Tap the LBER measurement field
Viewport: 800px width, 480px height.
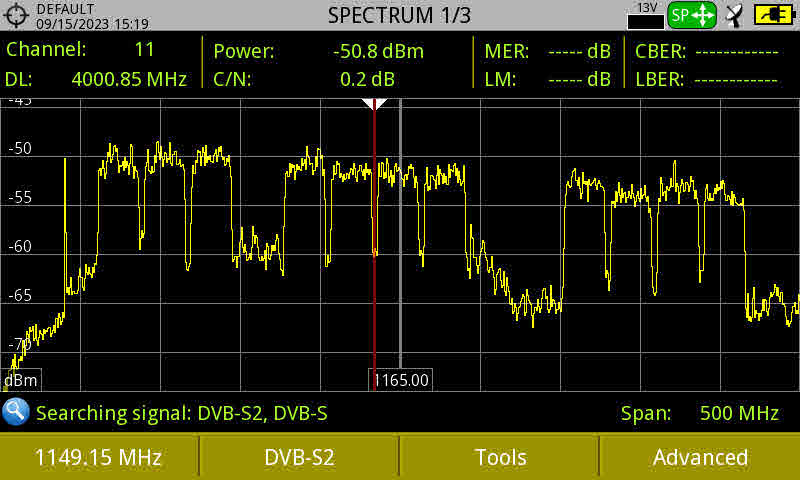(x=707, y=79)
